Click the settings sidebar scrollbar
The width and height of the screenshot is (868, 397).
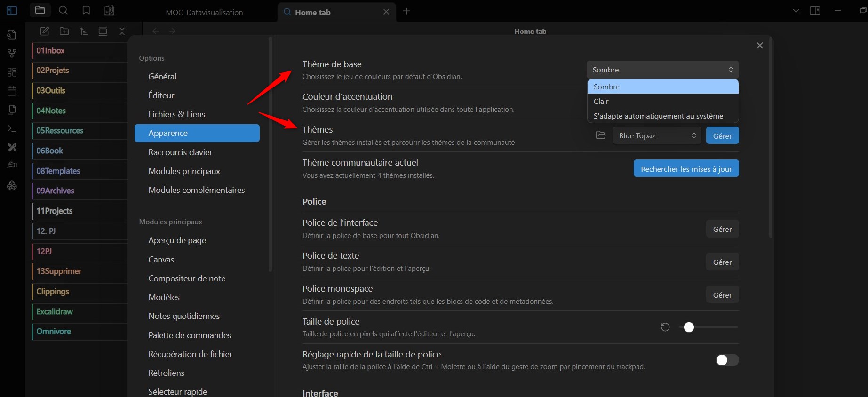click(270, 155)
